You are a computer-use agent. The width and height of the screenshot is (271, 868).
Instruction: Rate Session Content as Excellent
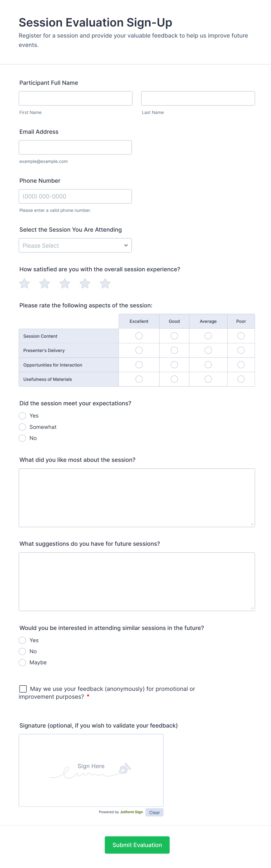[139, 336]
